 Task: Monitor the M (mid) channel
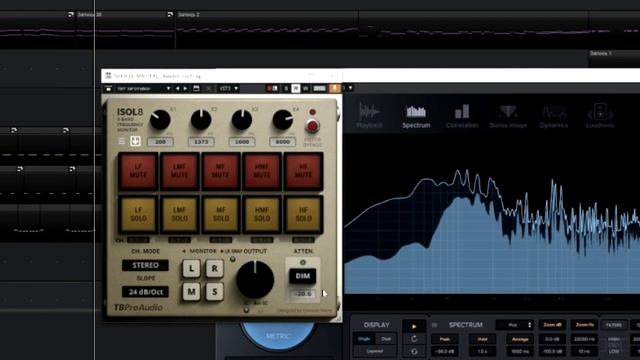pos(191,292)
